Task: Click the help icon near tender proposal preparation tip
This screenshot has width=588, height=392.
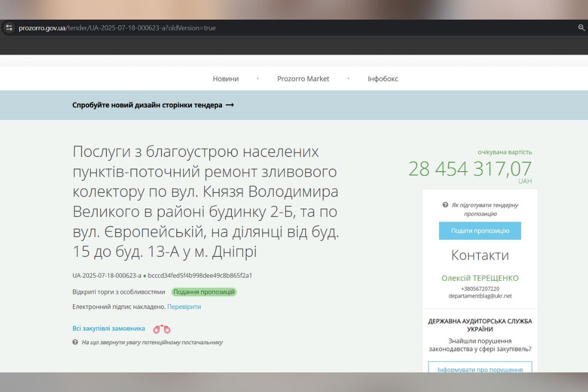Action: 444,205
